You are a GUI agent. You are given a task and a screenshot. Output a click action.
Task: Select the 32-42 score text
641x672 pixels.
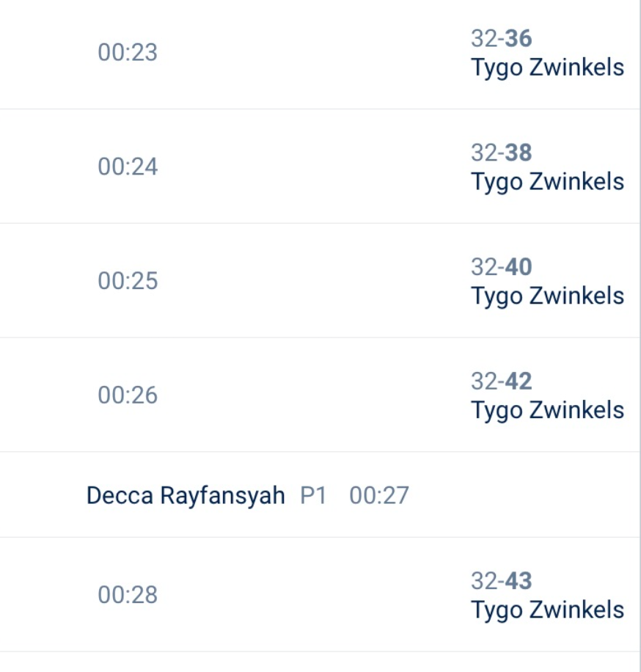click(502, 381)
